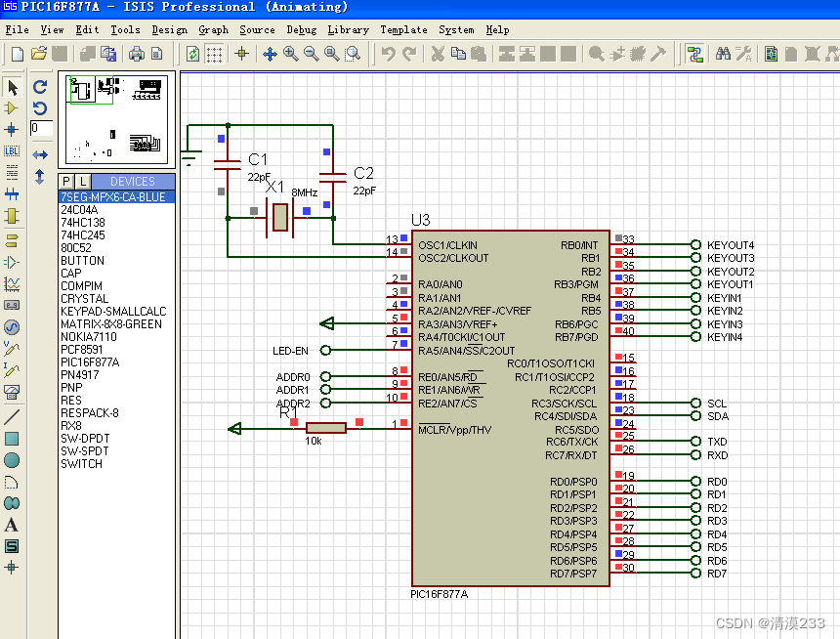
Task: Open the Source menu
Action: [x=257, y=30]
